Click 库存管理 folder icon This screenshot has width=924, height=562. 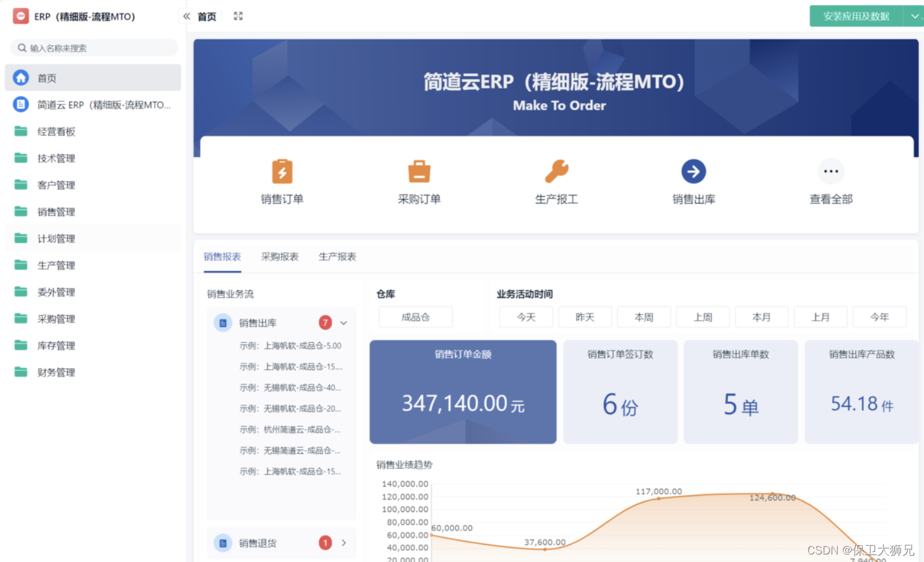pyautogui.click(x=21, y=345)
